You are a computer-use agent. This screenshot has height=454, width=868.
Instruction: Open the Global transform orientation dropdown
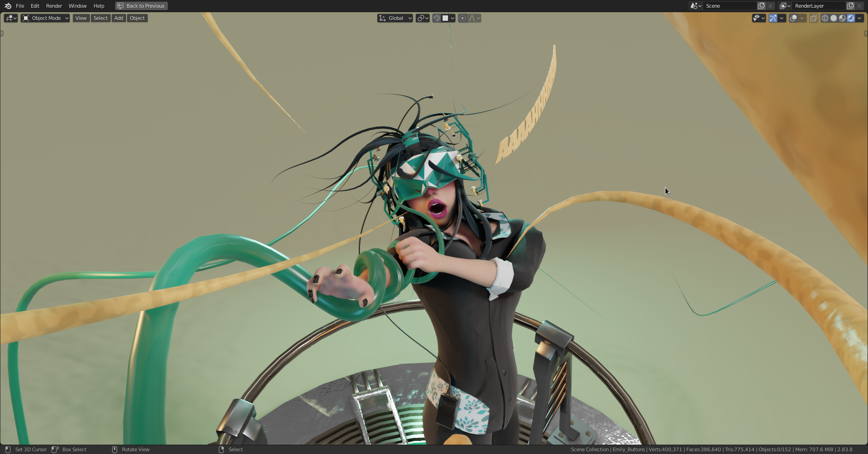coord(395,18)
